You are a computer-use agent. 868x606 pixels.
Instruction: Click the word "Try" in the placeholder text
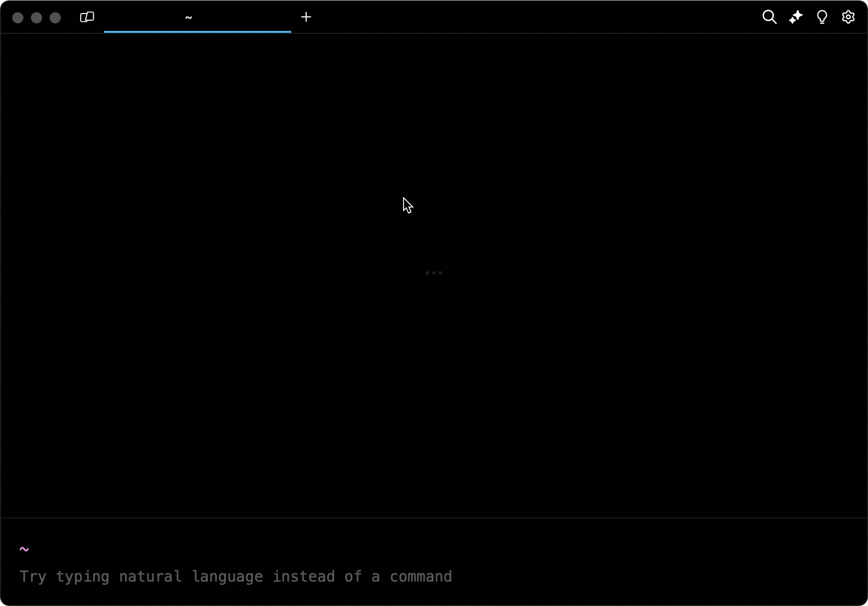(33, 576)
